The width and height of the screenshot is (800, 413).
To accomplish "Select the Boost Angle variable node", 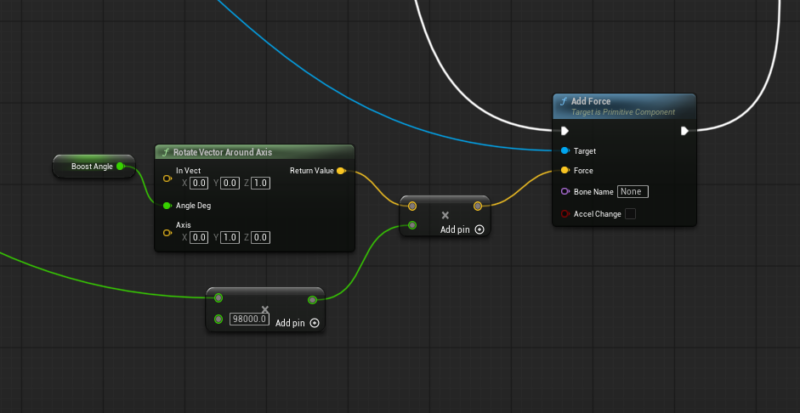I will (x=90, y=166).
